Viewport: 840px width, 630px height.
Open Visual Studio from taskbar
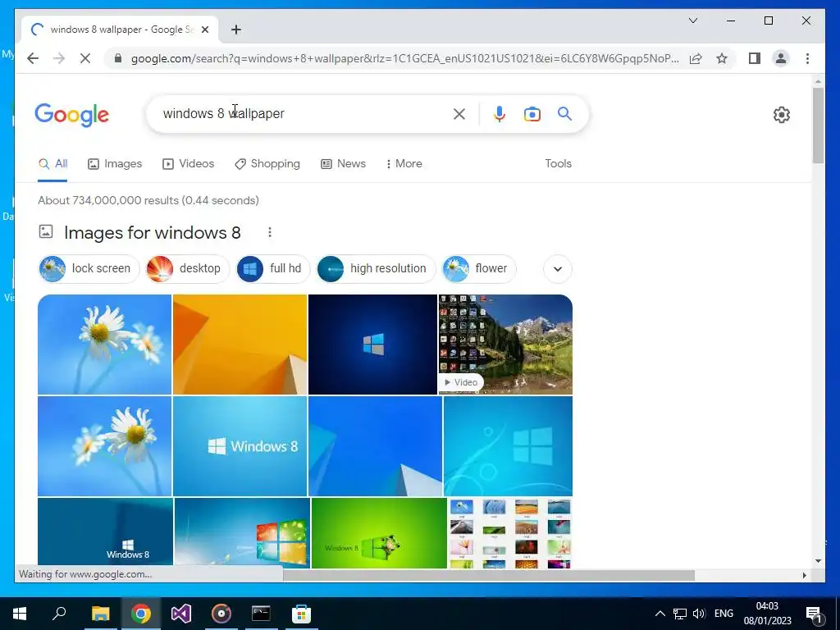[181, 614]
